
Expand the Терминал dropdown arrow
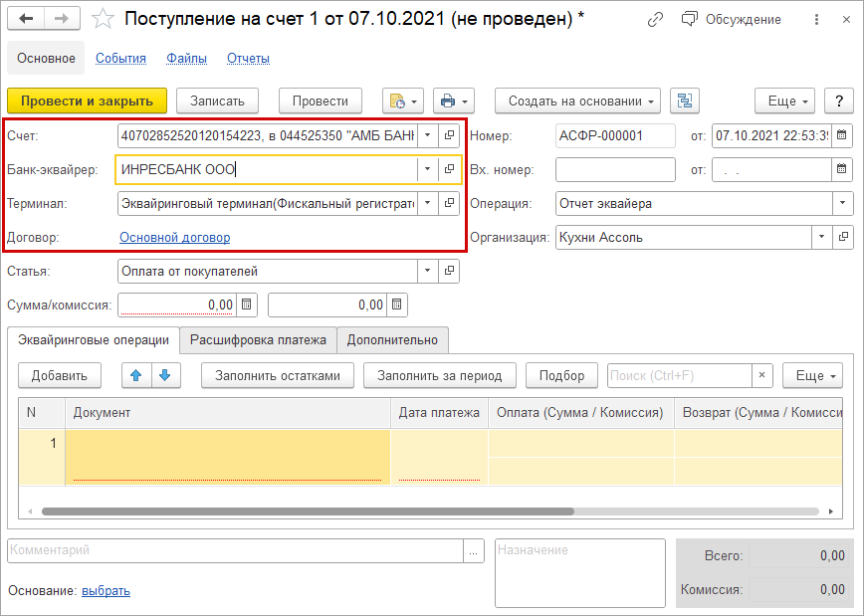pos(428,203)
